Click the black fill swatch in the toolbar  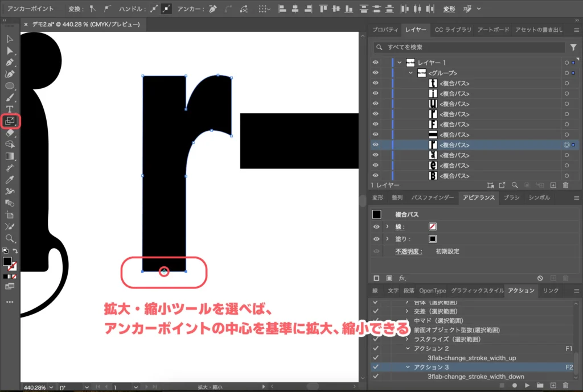(x=8, y=261)
